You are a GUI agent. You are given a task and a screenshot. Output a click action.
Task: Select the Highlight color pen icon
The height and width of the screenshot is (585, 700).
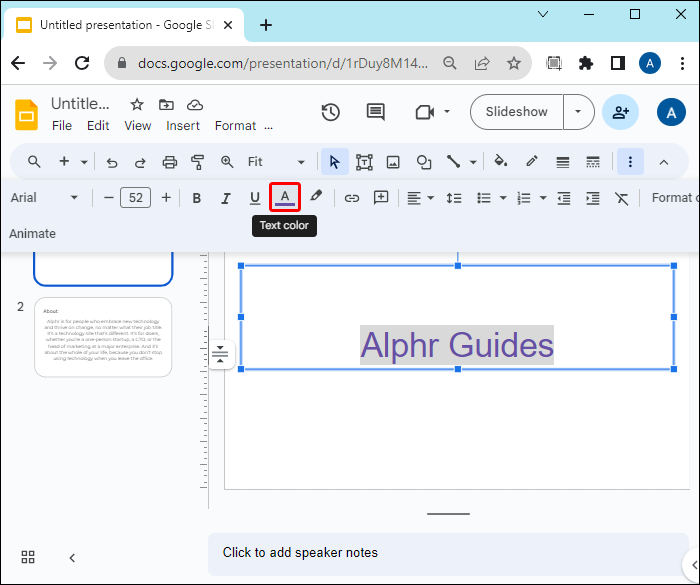coord(316,196)
